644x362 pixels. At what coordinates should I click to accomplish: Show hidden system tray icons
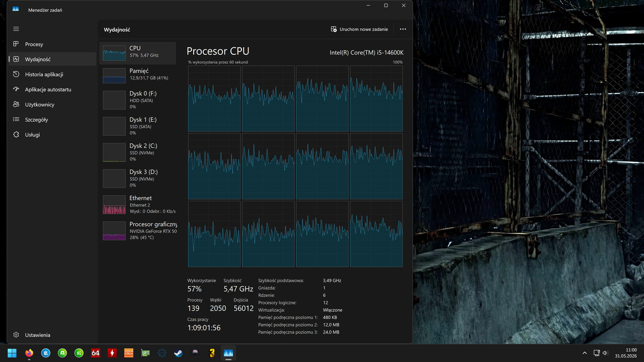click(584, 353)
